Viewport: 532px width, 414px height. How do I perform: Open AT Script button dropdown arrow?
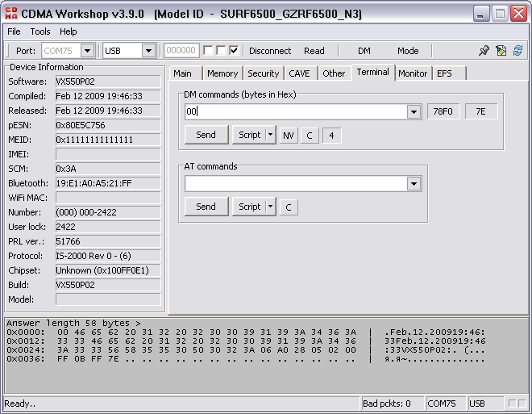270,206
